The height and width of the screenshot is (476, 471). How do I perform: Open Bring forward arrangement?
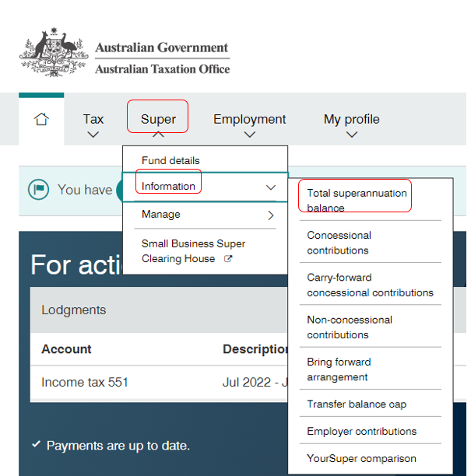tap(339, 369)
